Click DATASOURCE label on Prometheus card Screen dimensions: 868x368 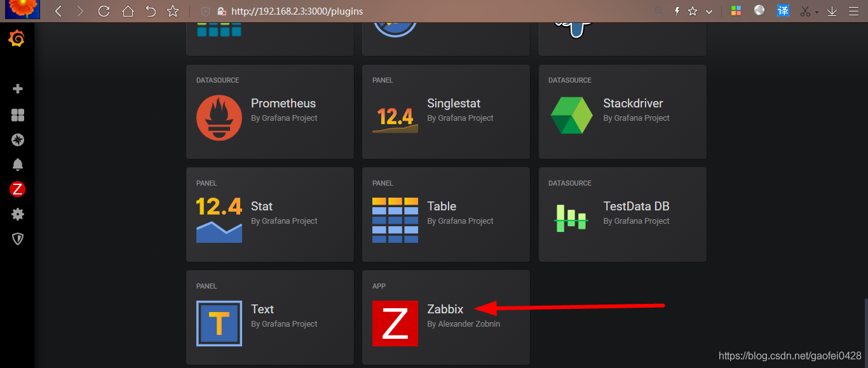point(217,80)
